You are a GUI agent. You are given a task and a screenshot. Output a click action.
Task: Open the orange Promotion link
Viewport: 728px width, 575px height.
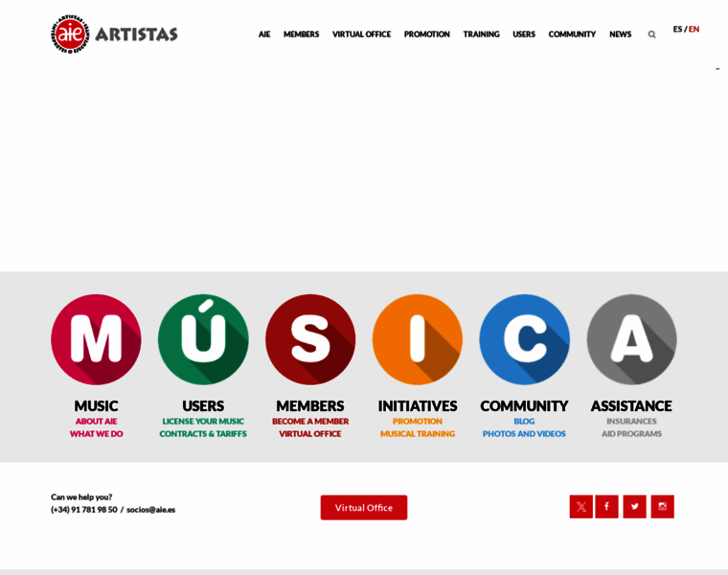click(x=418, y=422)
